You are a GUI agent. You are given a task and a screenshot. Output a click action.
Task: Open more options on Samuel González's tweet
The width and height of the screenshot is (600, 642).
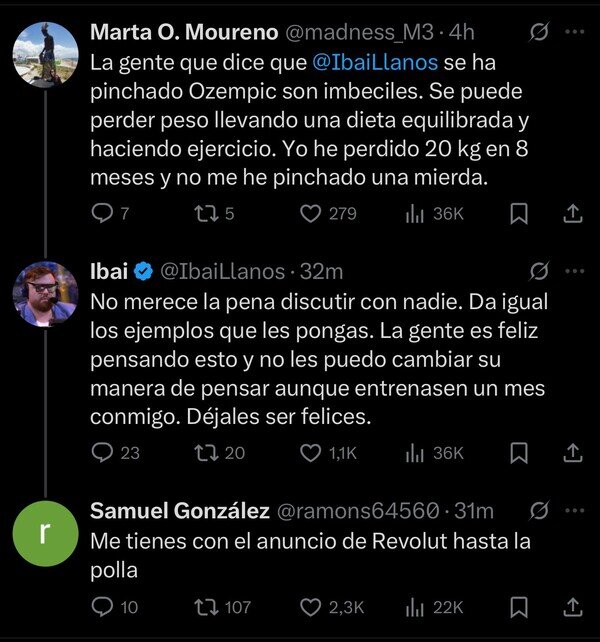pos(573,511)
